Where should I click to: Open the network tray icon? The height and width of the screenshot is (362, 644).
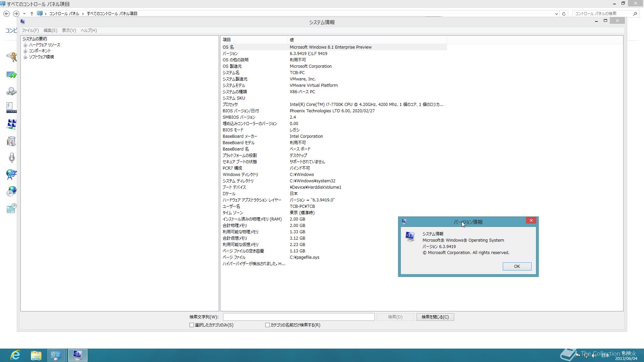(586, 355)
